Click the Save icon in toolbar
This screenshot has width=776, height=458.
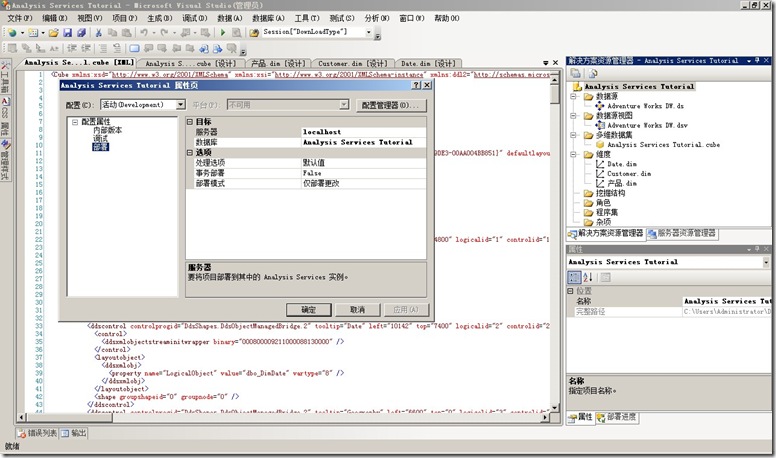pyautogui.click(x=68, y=33)
